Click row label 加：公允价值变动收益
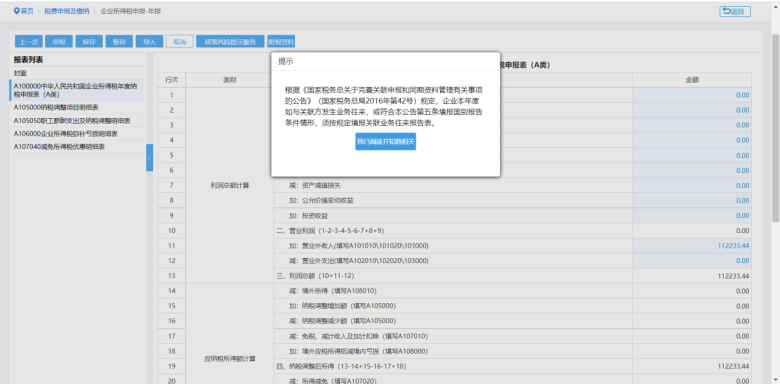Viewport: 780px width, 385px height. tap(321, 200)
